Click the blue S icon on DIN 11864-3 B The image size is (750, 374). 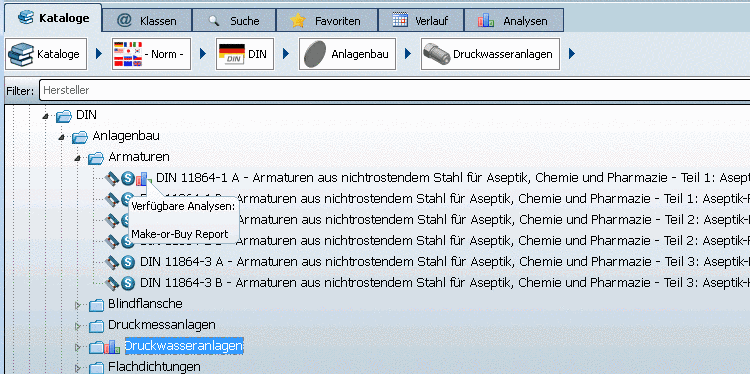click(127, 283)
